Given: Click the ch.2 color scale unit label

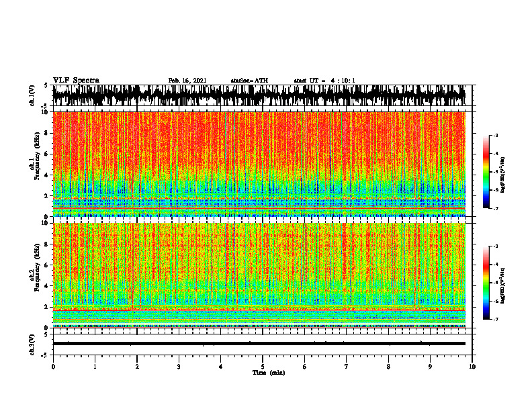Looking at the screenshot, I should pyautogui.click(x=504, y=286).
